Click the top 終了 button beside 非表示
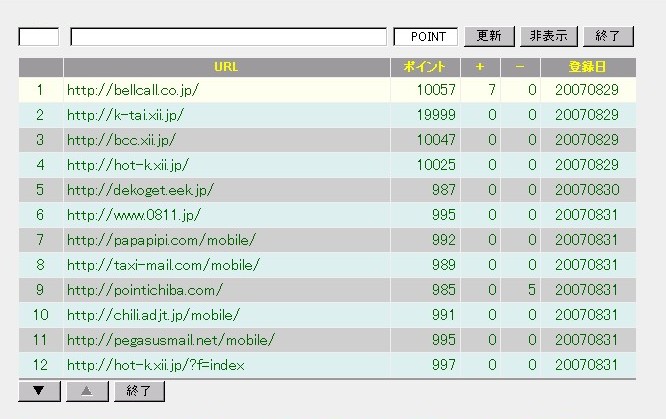Viewport: 666px width, 419px height. click(608, 36)
